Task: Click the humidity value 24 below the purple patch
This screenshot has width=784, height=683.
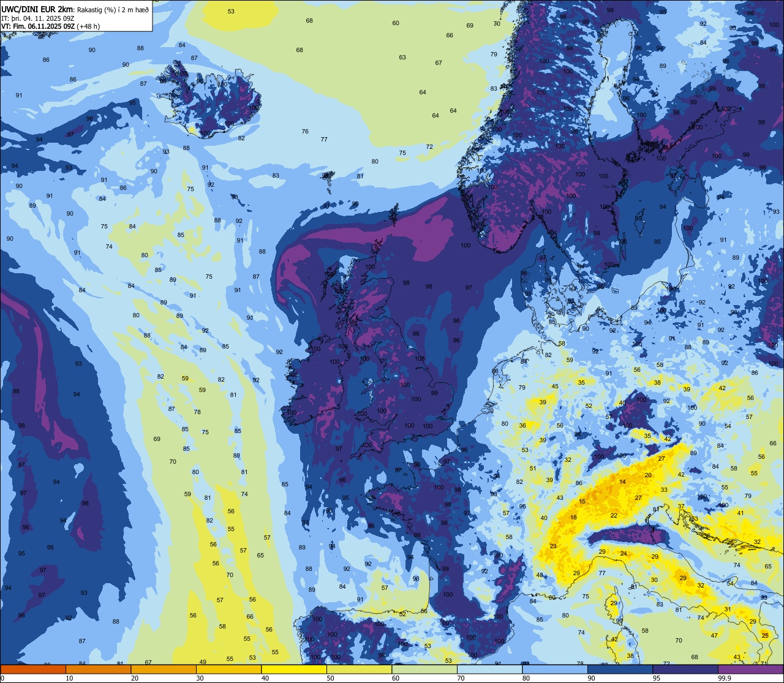Action: [x=624, y=554]
